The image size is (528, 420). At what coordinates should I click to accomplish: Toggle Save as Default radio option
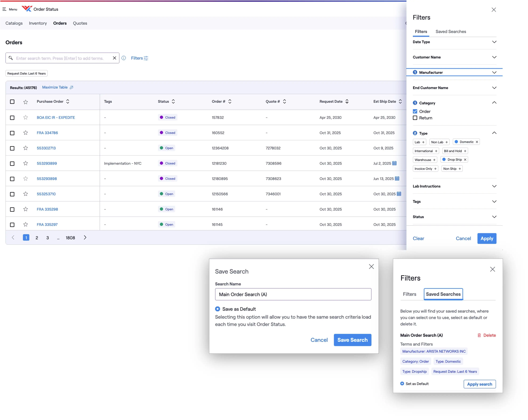pyautogui.click(x=217, y=309)
